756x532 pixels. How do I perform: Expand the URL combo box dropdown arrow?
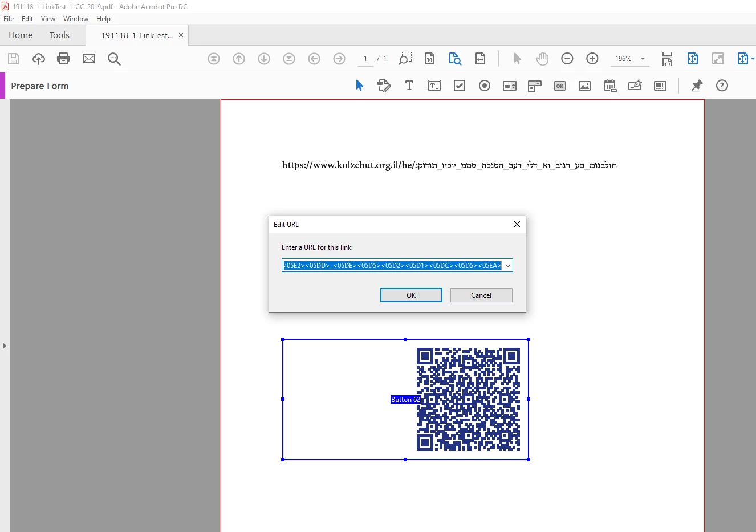click(508, 265)
